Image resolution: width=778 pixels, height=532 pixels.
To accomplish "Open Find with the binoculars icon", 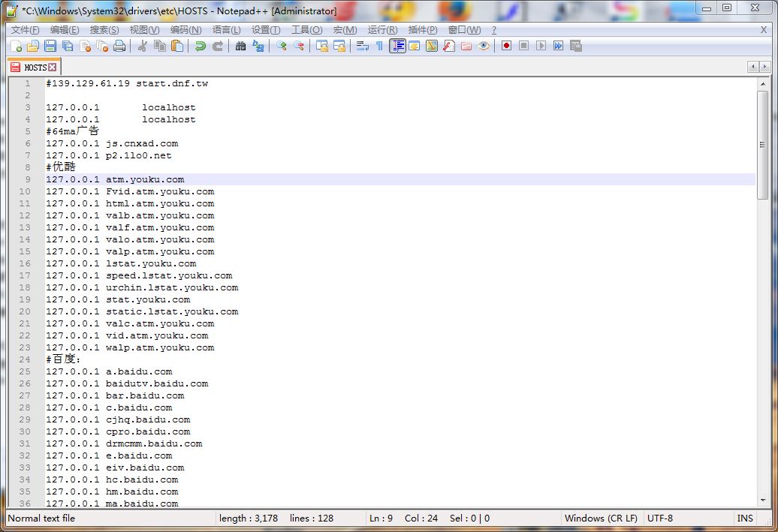I will tap(240, 46).
